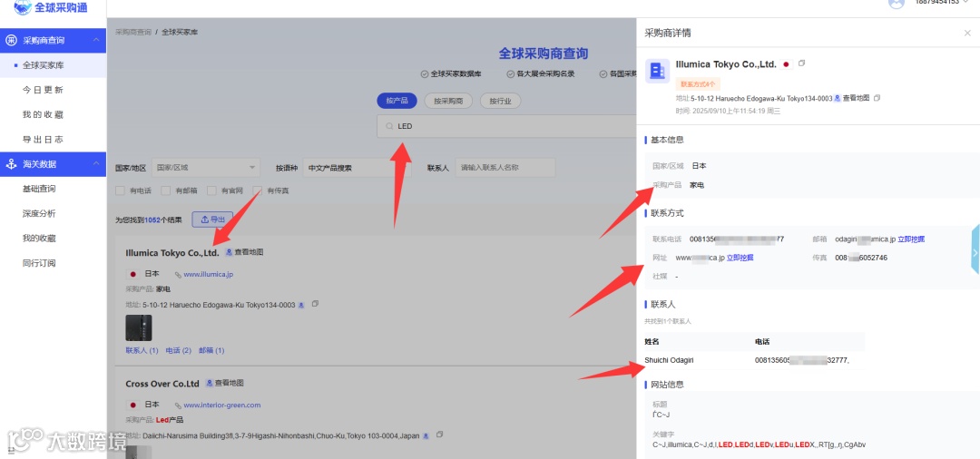Click 电话 (2) under Illumica result
Image resolution: width=980 pixels, height=459 pixels.
click(178, 351)
